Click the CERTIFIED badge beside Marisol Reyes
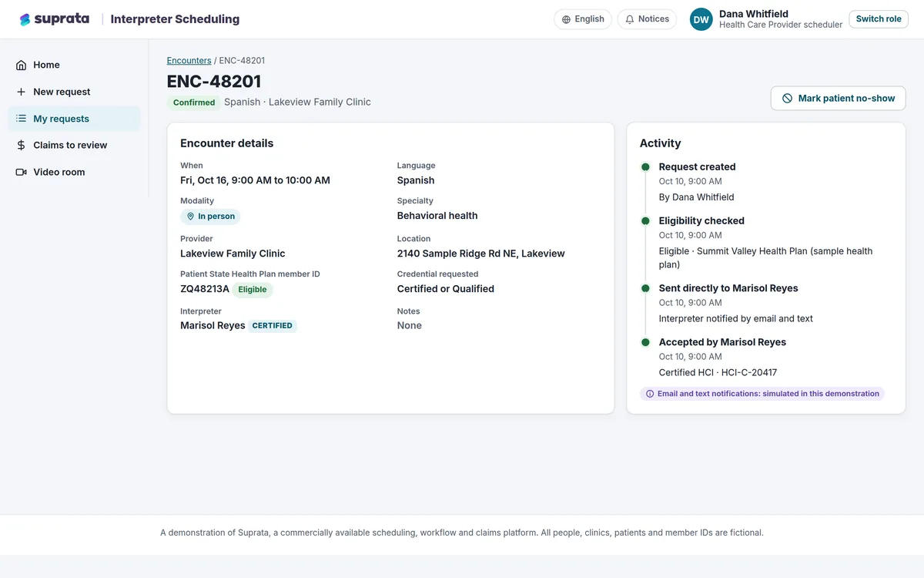Screen dimensions: 924x578 point(273,326)
